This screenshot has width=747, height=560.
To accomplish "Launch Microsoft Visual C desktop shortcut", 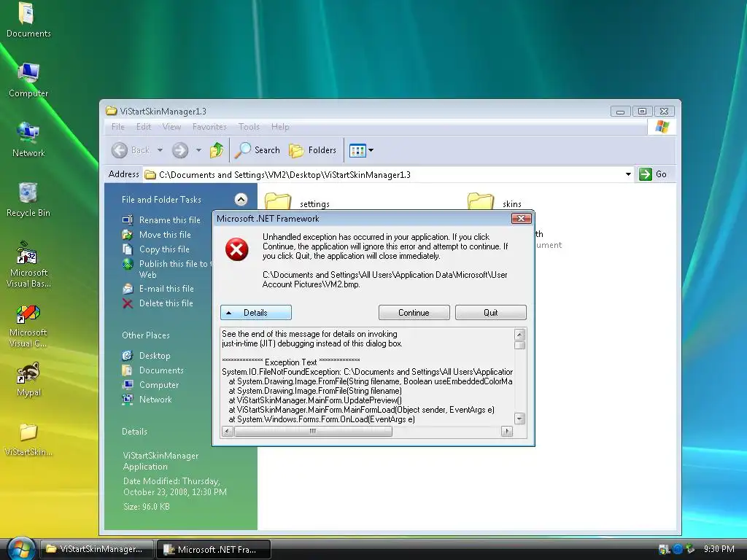I will coord(28,326).
